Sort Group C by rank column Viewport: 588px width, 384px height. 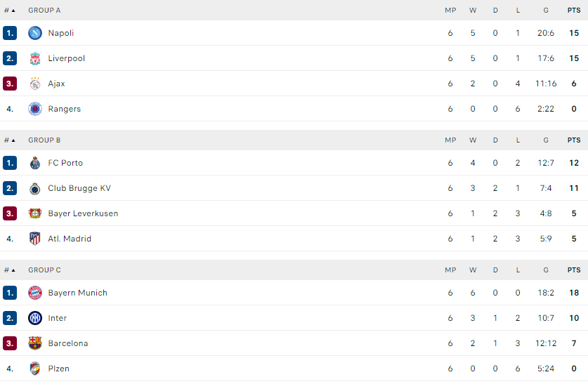tap(10, 270)
